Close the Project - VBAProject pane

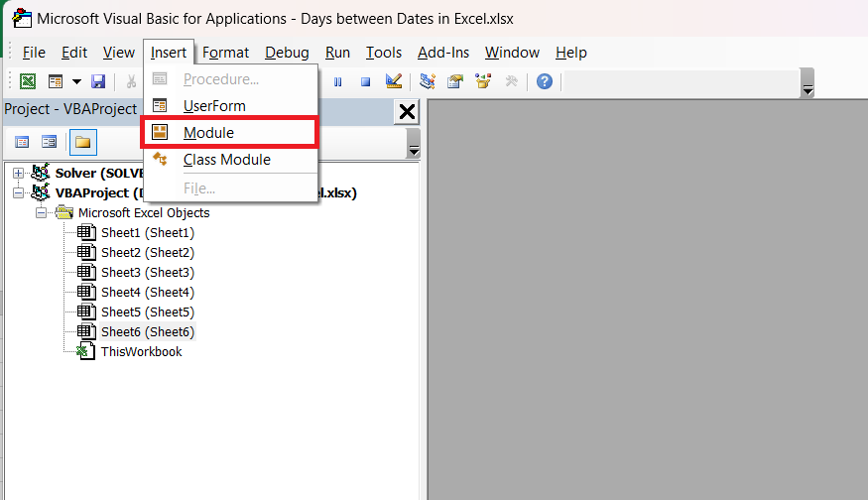407,112
